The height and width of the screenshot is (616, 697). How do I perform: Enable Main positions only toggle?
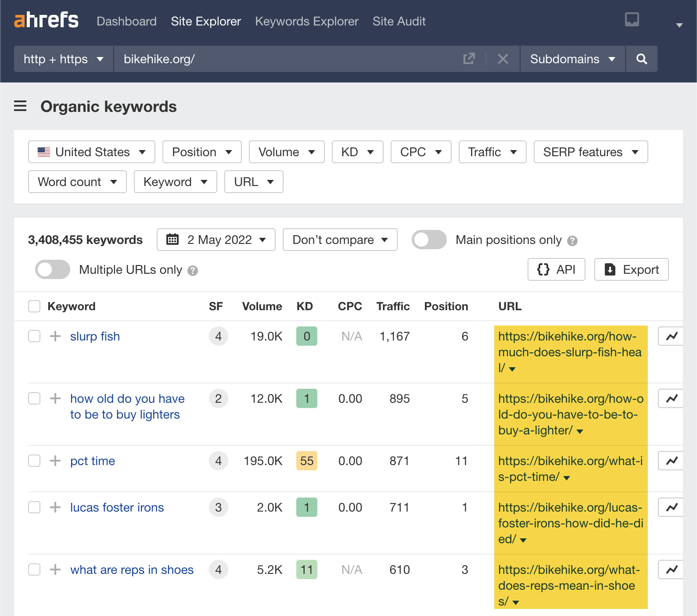click(429, 240)
